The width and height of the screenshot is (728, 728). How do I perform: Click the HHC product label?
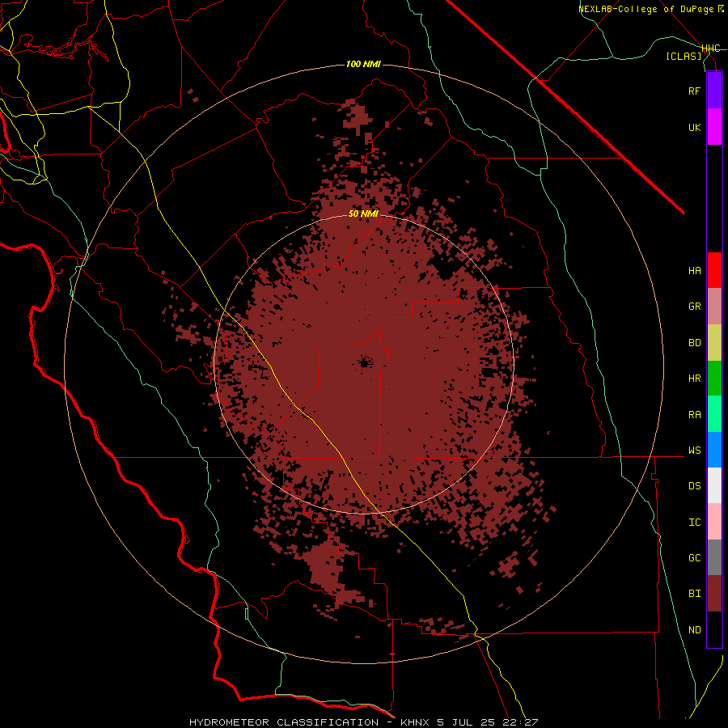(x=711, y=49)
